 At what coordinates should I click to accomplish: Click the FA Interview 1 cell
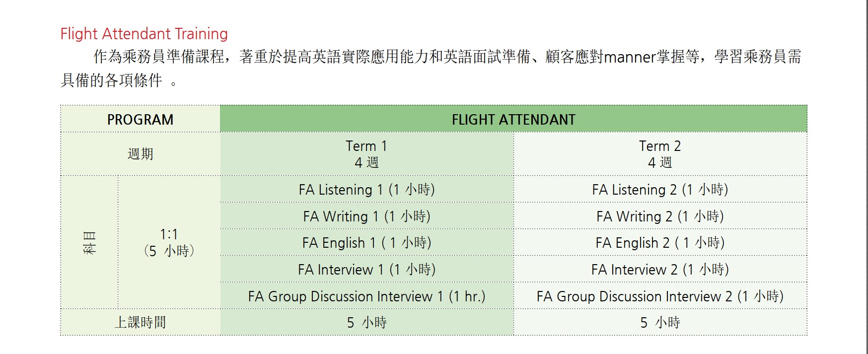tap(366, 270)
